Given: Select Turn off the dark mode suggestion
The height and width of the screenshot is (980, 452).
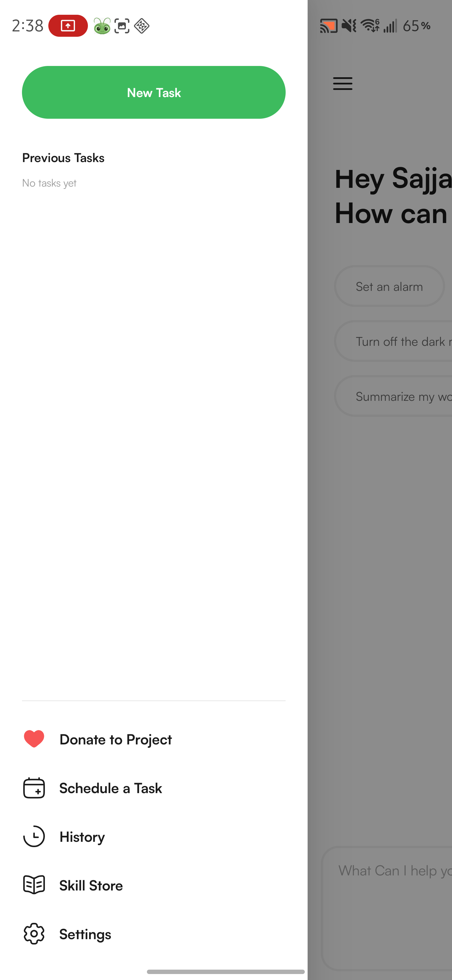Looking at the screenshot, I should click(393, 341).
